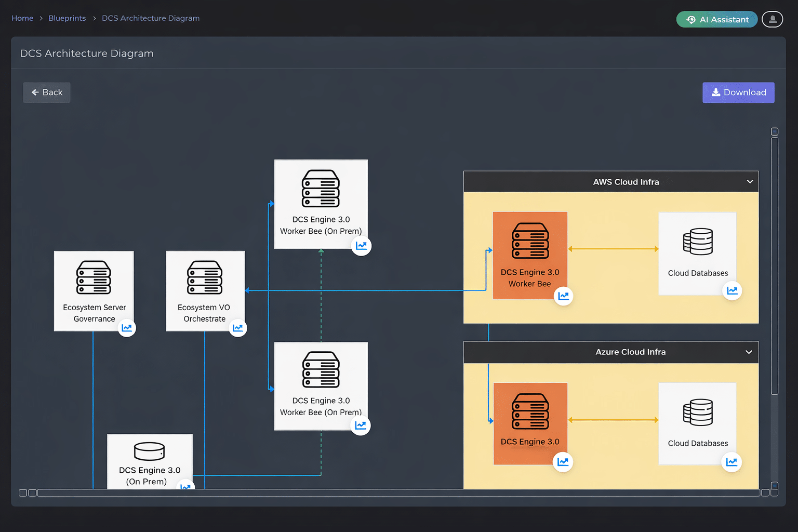Screen dimensions: 798x532
Task: Click metrics icon on lower On Prem Worker Bee
Action: (x=361, y=425)
